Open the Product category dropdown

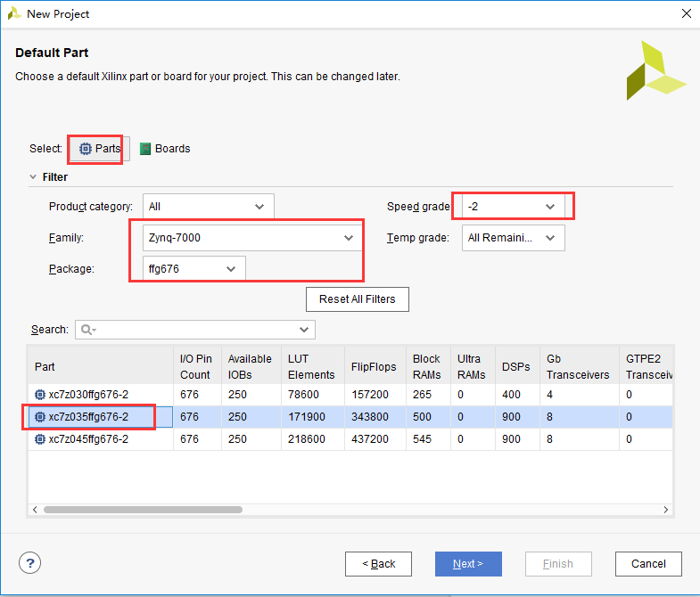pyautogui.click(x=208, y=207)
